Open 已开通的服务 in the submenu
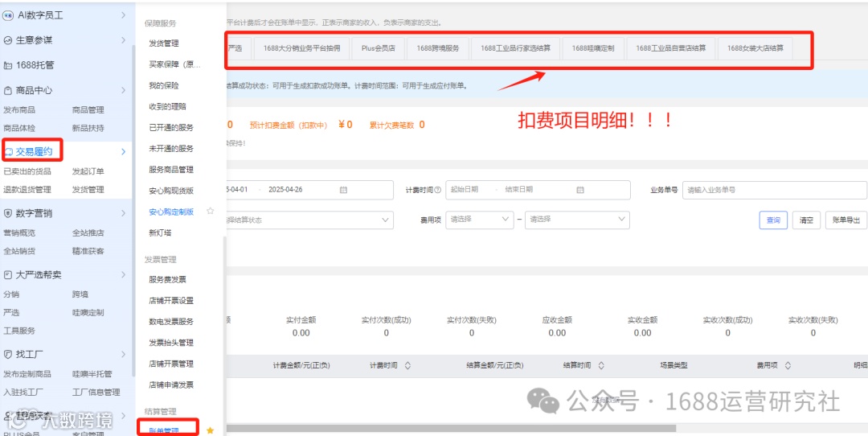 pyautogui.click(x=171, y=127)
